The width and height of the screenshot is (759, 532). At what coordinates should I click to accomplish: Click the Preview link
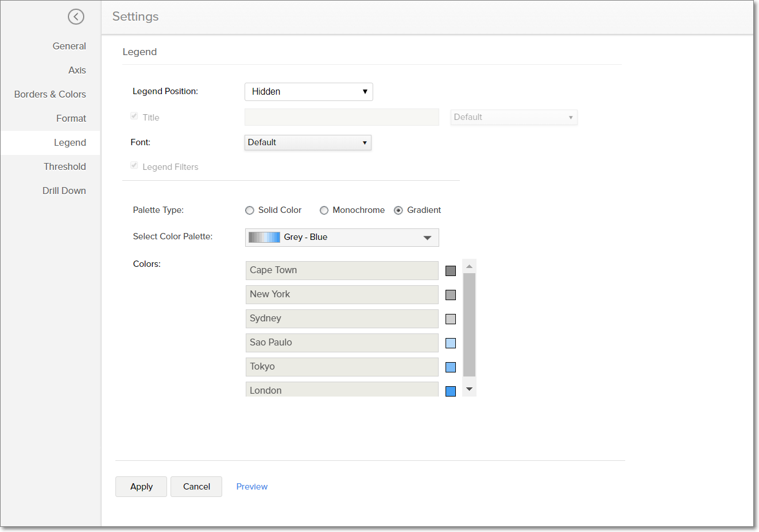[x=251, y=487]
